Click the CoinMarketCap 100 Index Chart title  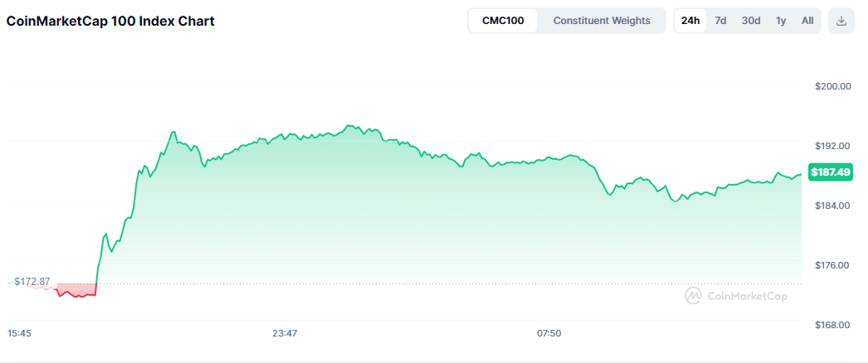[110, 22]
